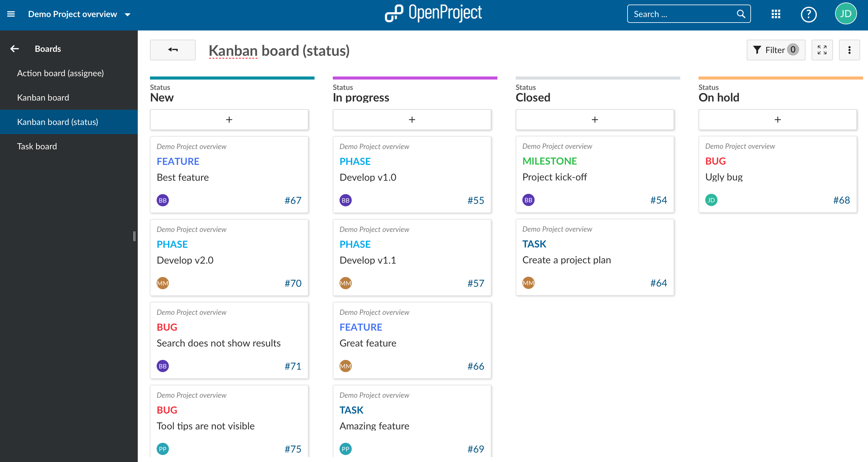Select the Task board from sidebar

pyautogui.click(x=37, y=146)
